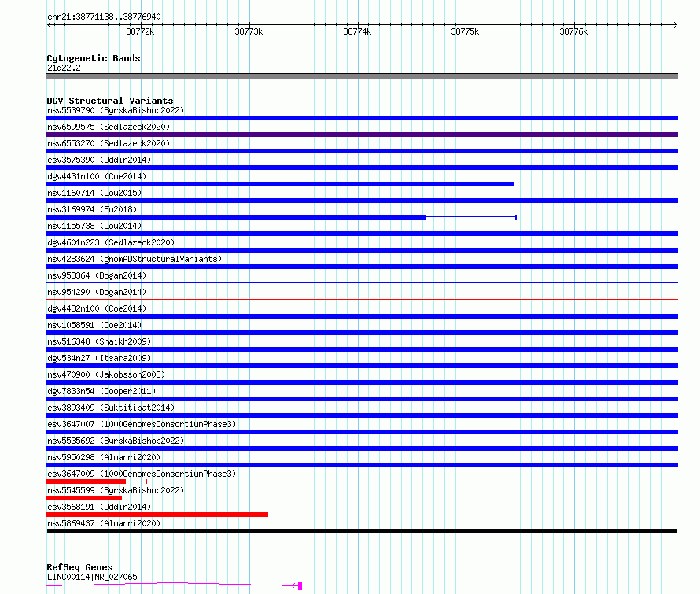Open variant nsv5545599 (ByrskaBishop2022)

(116, 490)
